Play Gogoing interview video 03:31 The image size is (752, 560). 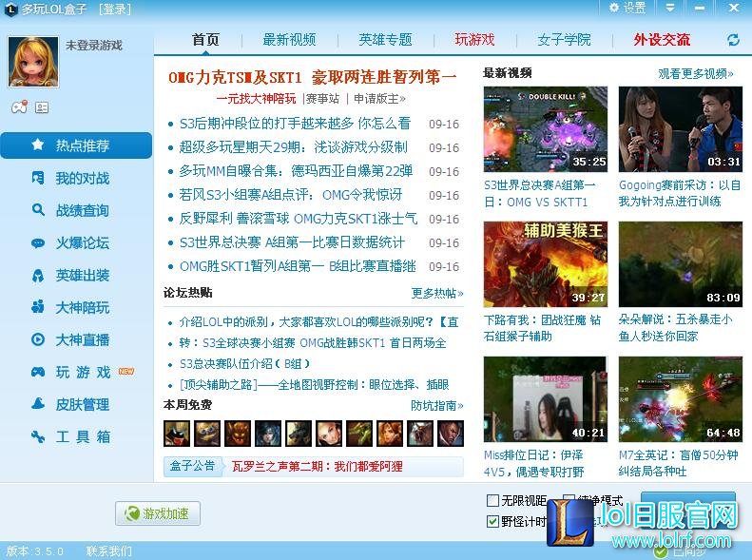pos(681,129)
